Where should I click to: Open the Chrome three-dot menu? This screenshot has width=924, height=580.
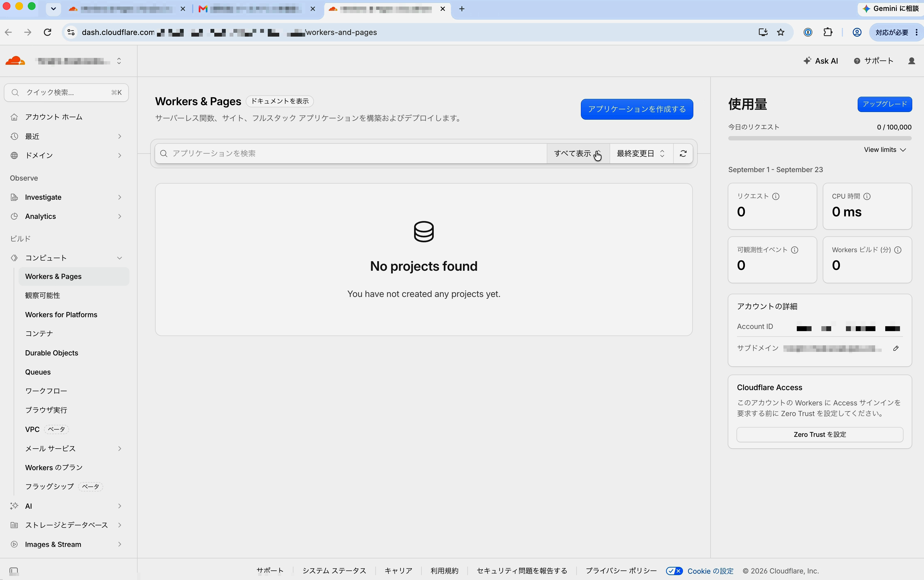[916, 32]
